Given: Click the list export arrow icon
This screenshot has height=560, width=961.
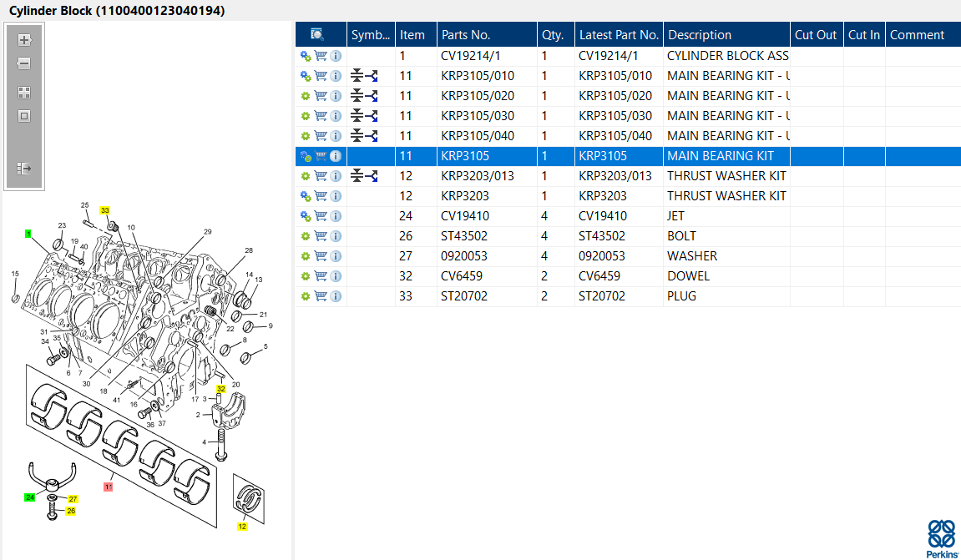Looking at the screenshot, I should [24, 168].
